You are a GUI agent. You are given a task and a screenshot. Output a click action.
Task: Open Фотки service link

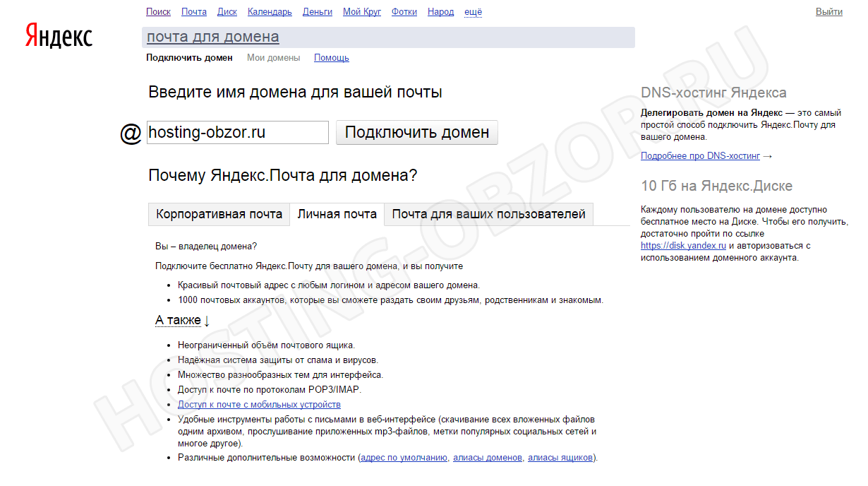click(x=404, y=12)
